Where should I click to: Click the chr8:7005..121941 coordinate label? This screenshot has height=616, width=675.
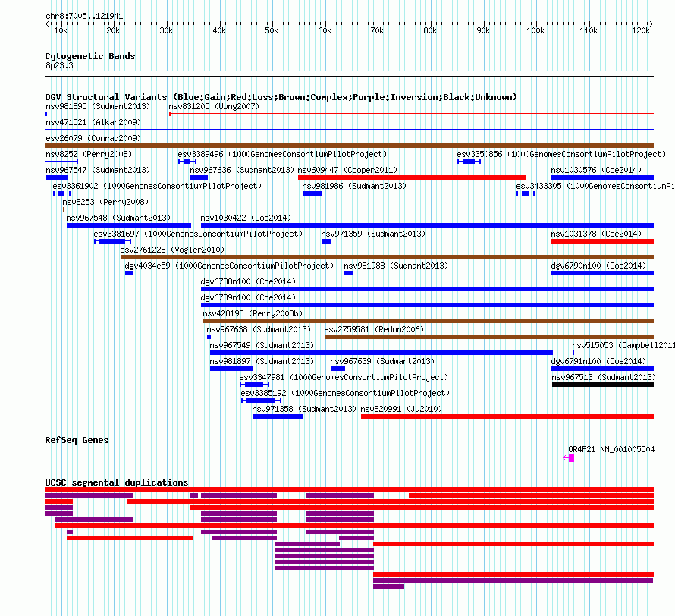pyautogui.click(x=84, y=16)
